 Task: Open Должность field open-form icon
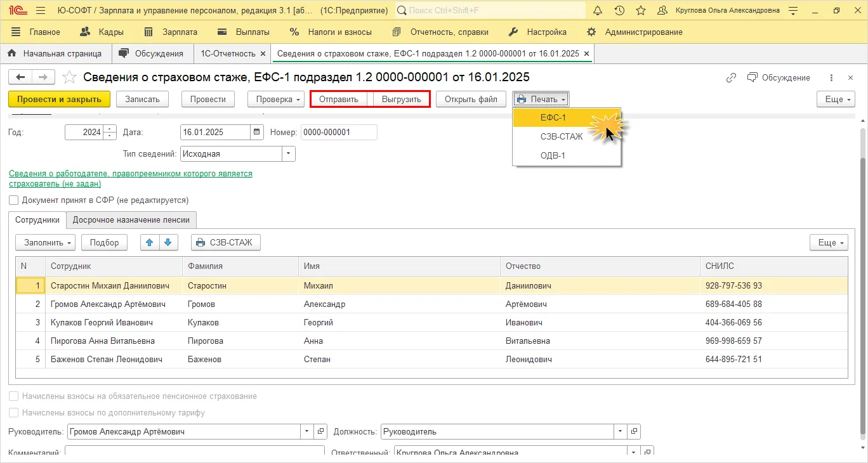click(633, 431)
